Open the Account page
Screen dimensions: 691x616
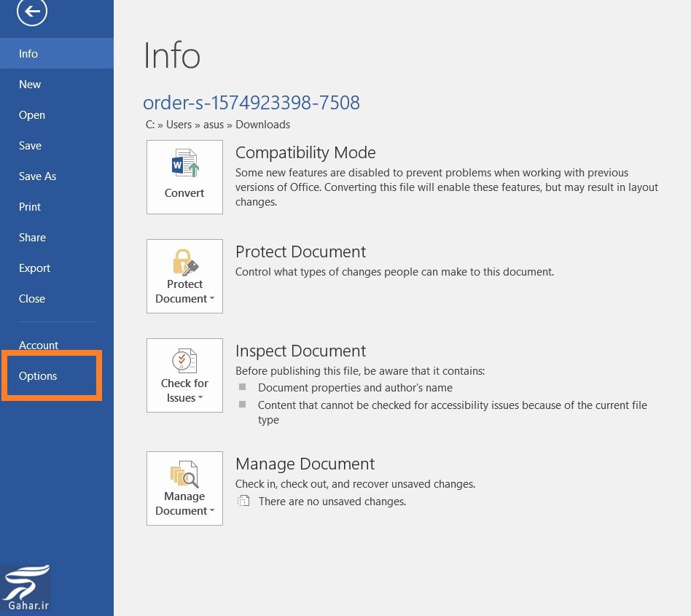pyautogui.click(x=57, y=345)
